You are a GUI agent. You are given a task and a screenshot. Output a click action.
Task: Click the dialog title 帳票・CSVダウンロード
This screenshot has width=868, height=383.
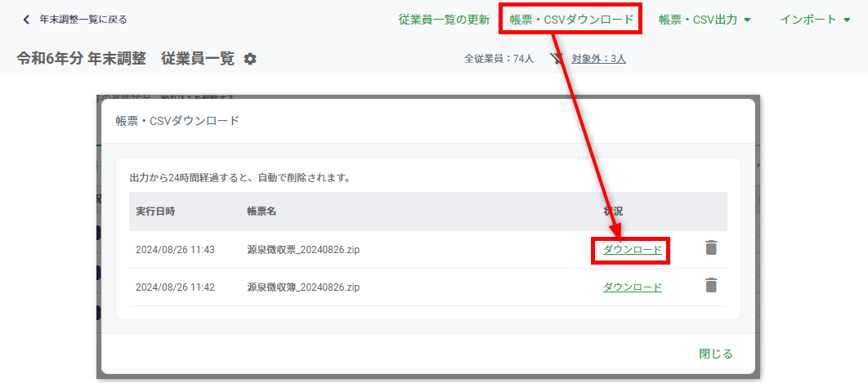pos(177,121)
